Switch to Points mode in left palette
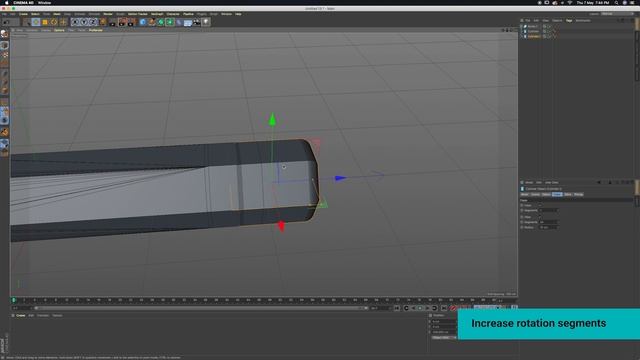The width and height of the screenshot is (640, 360). click(4, 74)
